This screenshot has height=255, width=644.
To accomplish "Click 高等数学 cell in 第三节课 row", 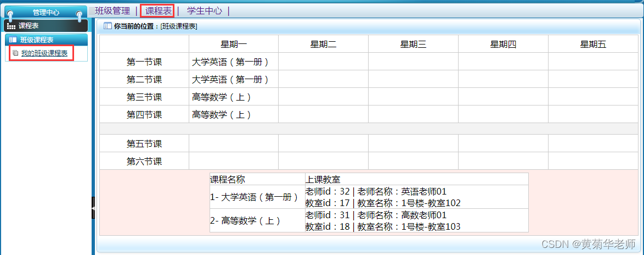I will tap(234, 97).
